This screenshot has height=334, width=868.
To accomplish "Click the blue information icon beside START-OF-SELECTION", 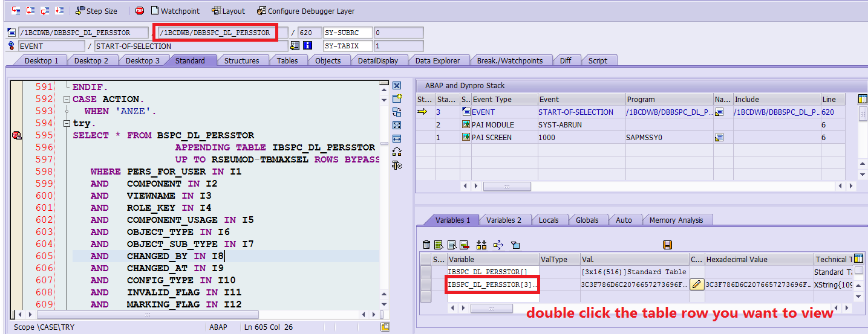I will [307, 46].
